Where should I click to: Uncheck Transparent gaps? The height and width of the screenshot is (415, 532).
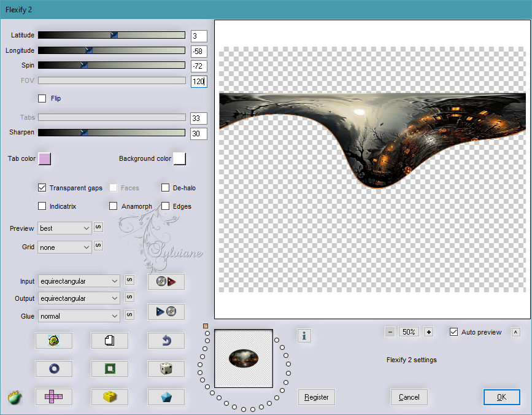point(42,188)
